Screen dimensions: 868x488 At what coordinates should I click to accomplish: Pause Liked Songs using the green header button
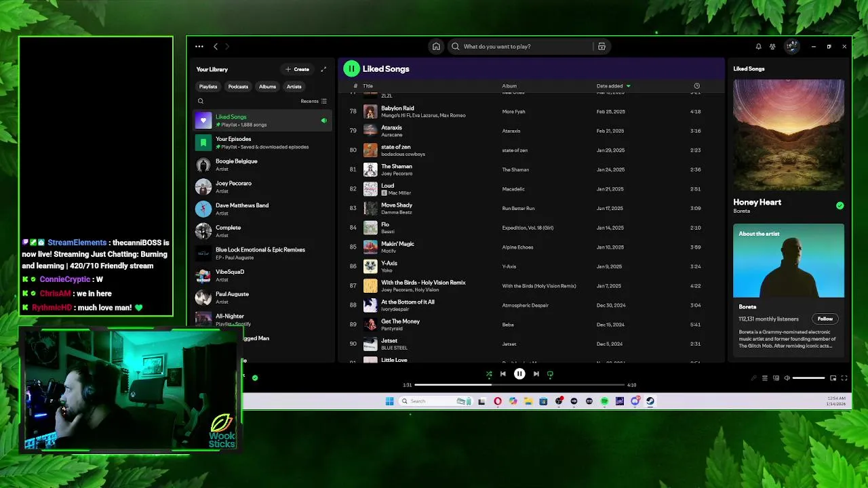click(x=351, y=68)
